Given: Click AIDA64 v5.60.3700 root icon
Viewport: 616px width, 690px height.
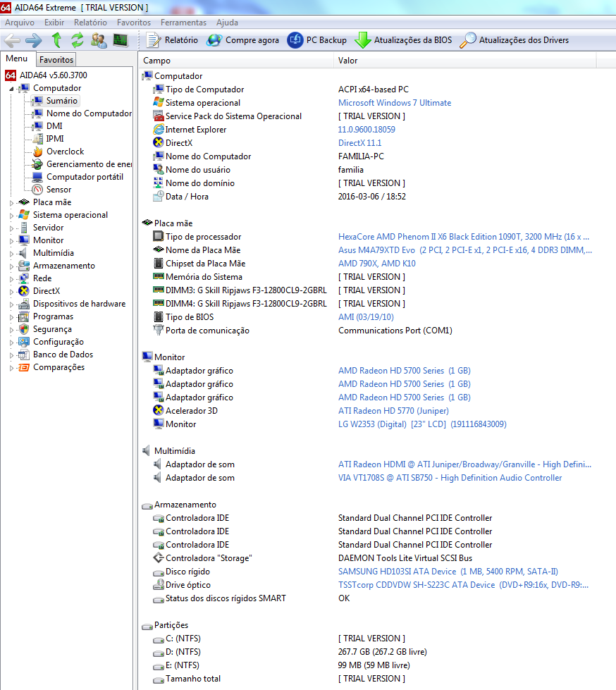Looking at the screenshot, I should 11,75.
